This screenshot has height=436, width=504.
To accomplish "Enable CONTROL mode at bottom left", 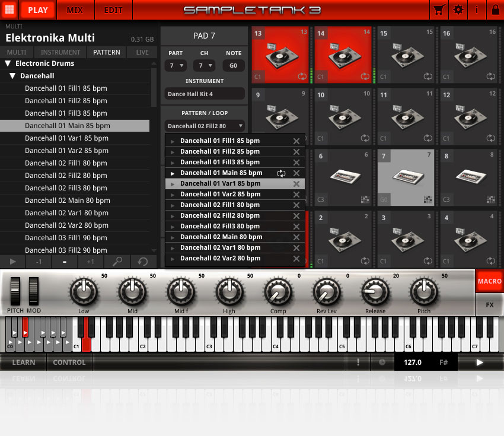I will [69, 362].
